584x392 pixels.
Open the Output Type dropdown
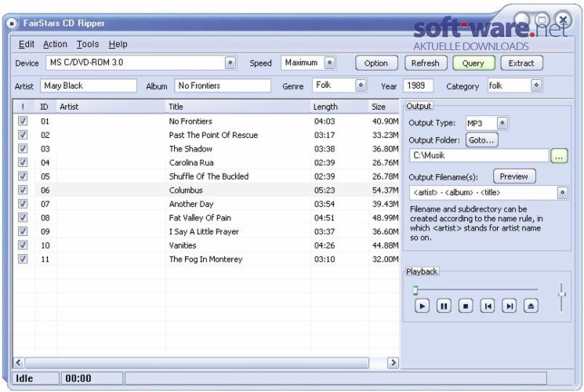[502, 123]
